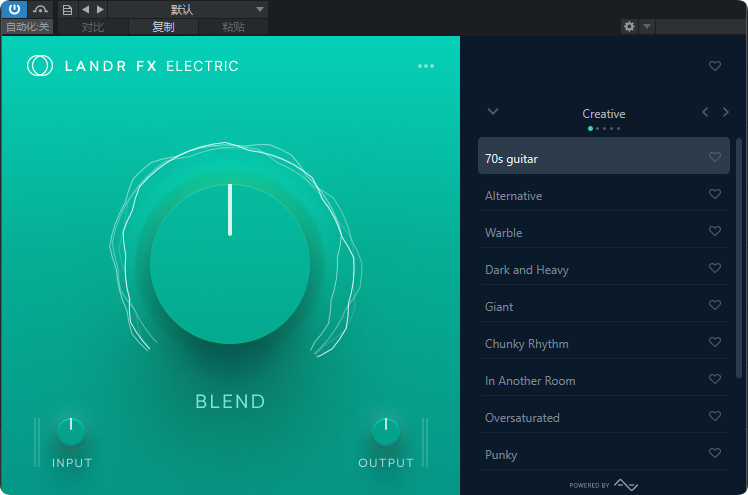Select the Dark and Heavy preset
This screenshot has height=495, width=748.
(x=604, y=269)
